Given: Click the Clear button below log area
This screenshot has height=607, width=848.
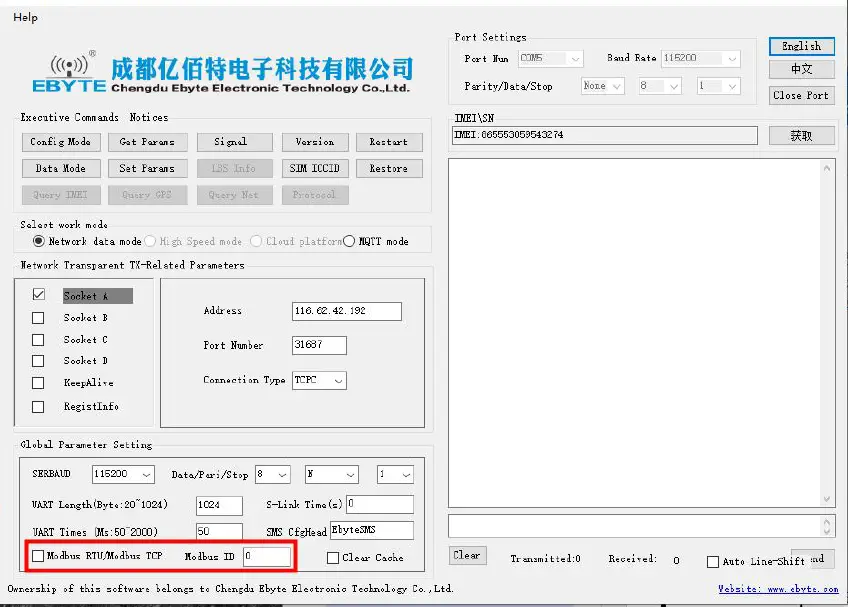Looking at the screenshot, I should click(x=467, y=555).
